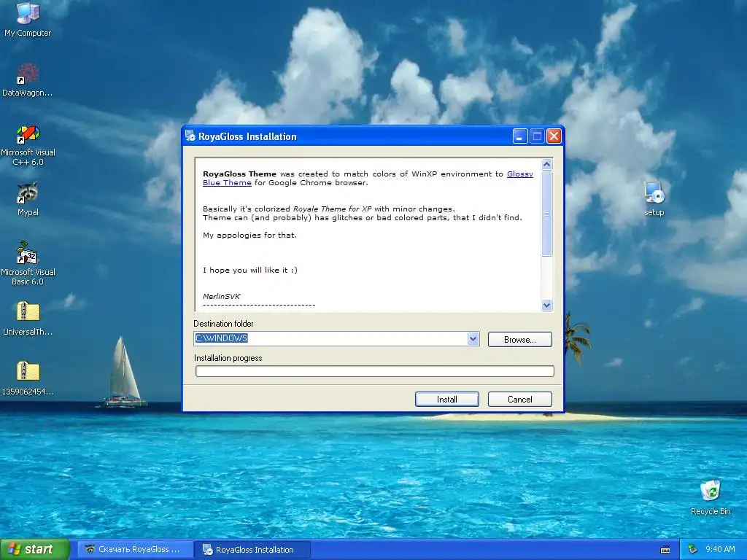Expand the Destination folder dropdown arrow
The width and height of the screenshot is (747, 560).
pyautogui.click(x=473, y=339)
